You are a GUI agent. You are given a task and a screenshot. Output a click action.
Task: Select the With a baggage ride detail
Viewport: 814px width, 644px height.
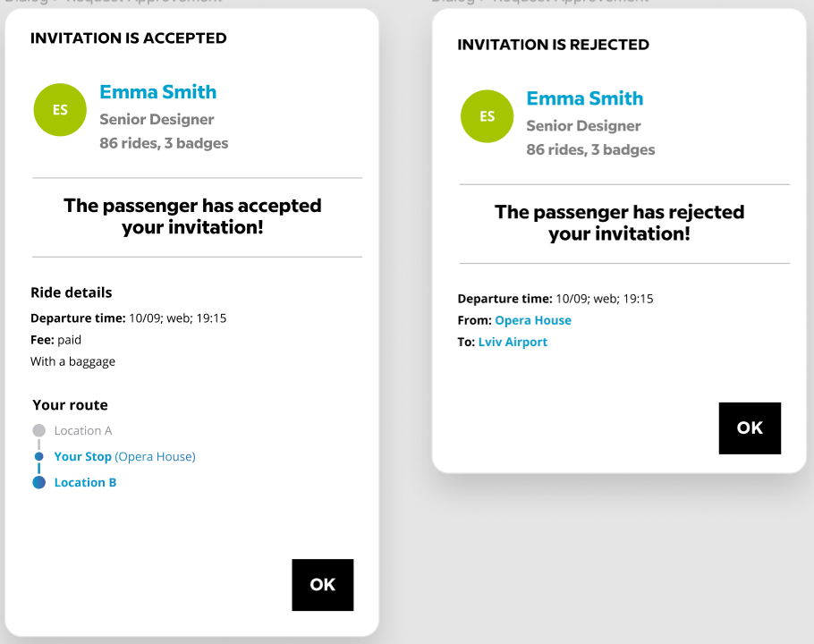click(72, 360)
